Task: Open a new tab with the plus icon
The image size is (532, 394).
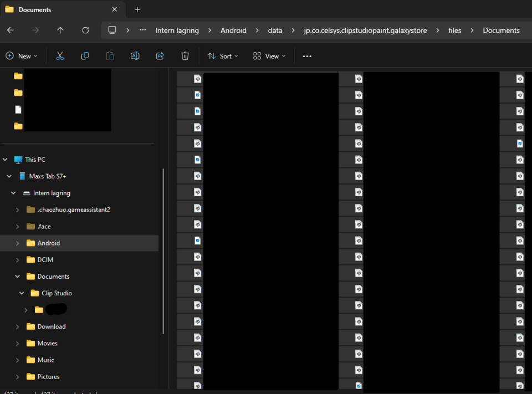Action: coord(137,9)
